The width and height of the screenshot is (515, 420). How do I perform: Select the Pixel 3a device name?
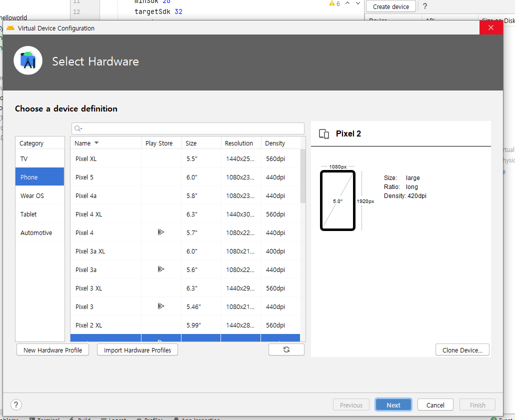click(x=85, y=269)
